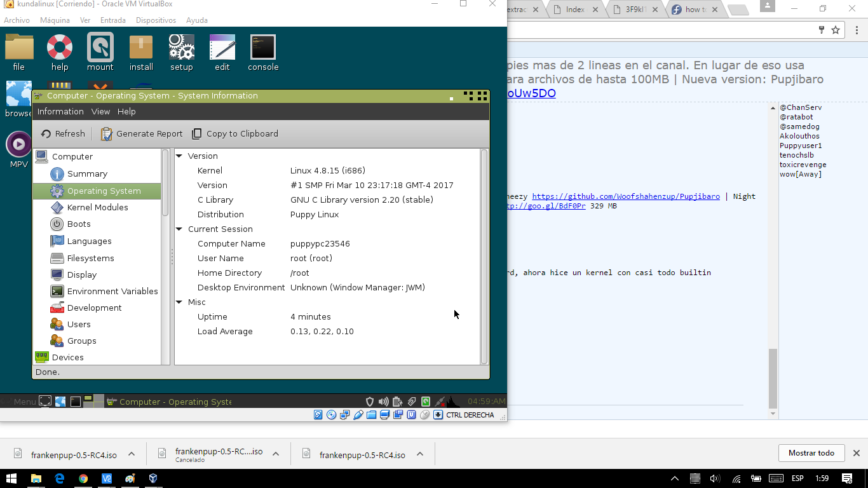868x488 pixels.
Task: Select Groups in the sidebar
Action: [81, 341]
